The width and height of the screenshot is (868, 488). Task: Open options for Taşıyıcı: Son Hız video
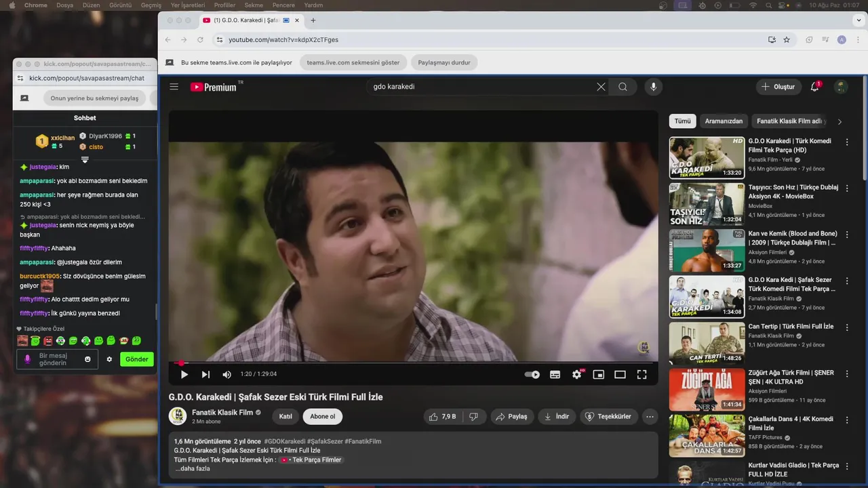click(847, 188)
